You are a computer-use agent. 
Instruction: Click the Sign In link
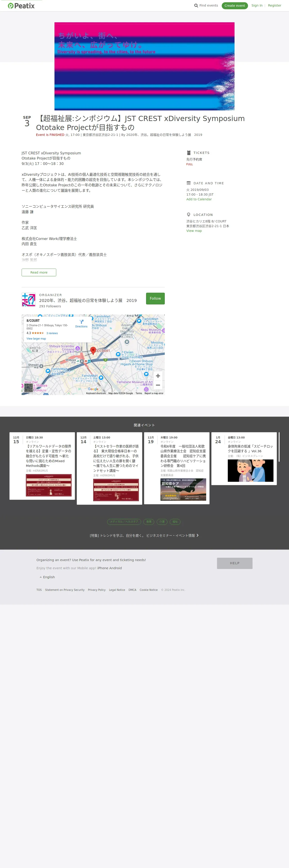[257, 5]
